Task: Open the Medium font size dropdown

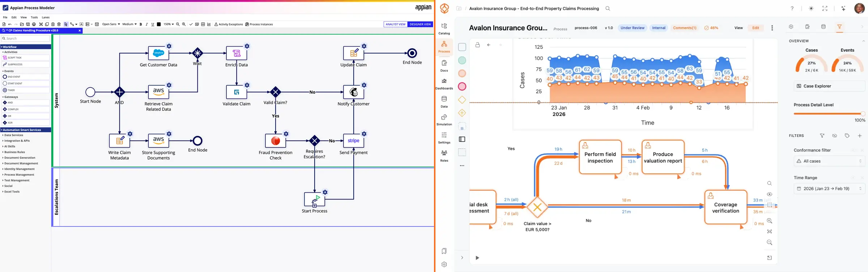Action: [129, 25]
